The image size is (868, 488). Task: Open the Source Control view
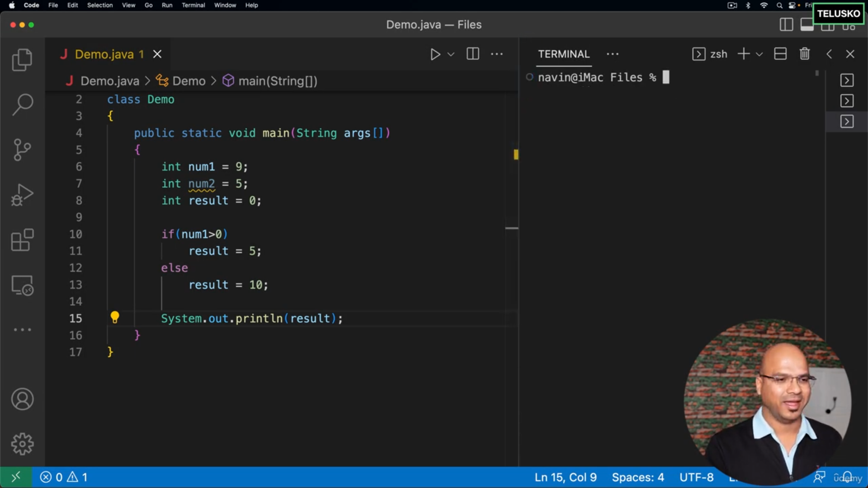[x=22, y=150]
